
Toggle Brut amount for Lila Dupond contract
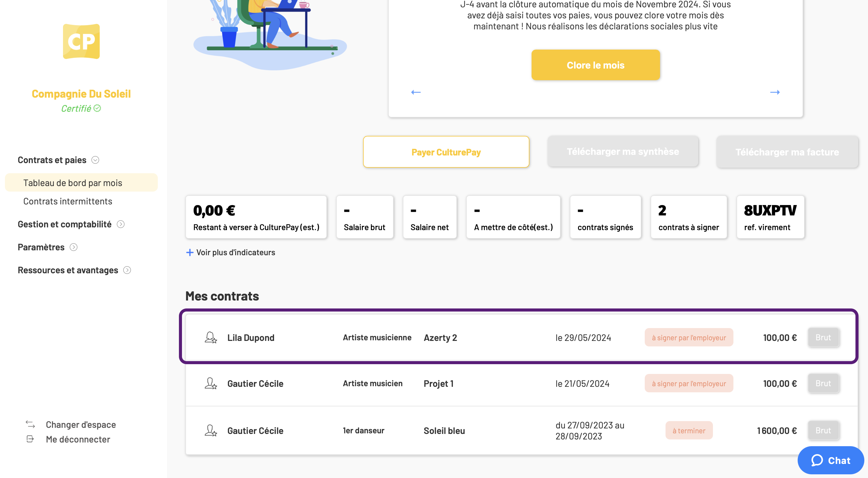[x=823, y=338]
